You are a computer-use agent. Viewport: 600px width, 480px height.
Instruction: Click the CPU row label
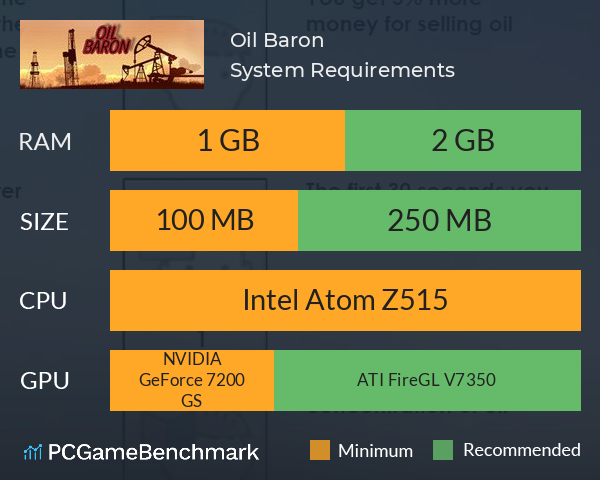(x=43, y=300)
